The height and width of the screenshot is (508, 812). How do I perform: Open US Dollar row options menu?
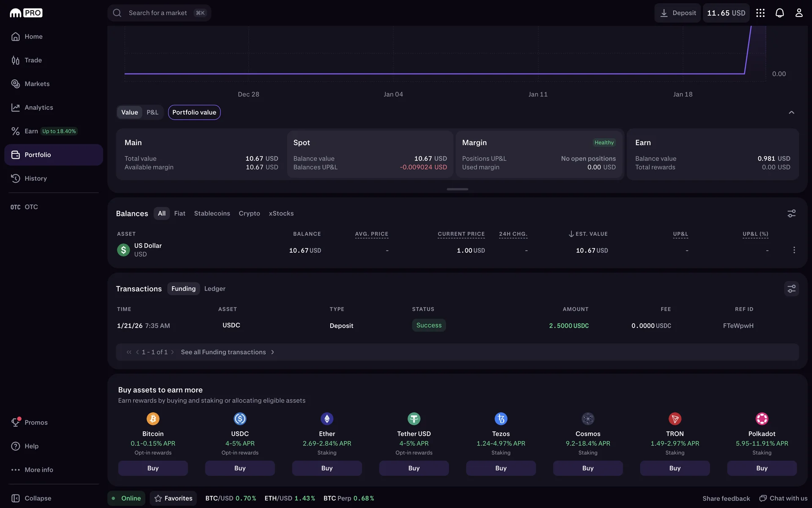pyautogui.click(x=794, y=250)
